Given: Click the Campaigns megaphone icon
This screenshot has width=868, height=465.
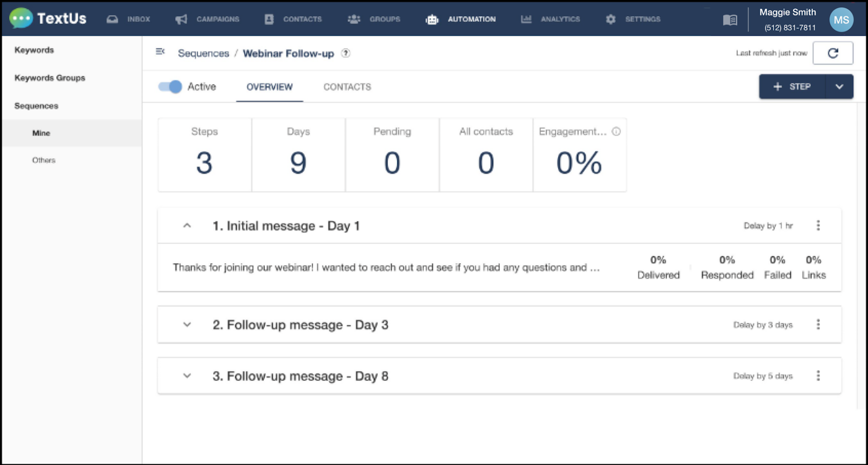Looking at the screenshot, I should click(181, 19).
